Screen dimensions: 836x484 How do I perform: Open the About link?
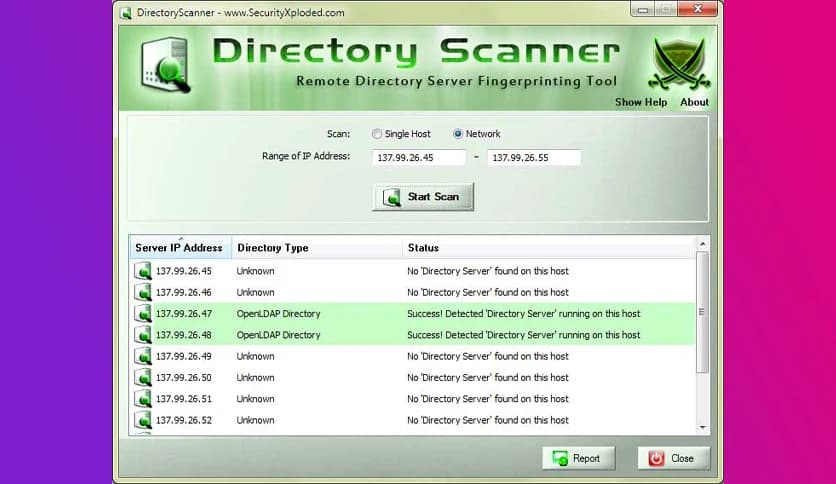(694, 102)
